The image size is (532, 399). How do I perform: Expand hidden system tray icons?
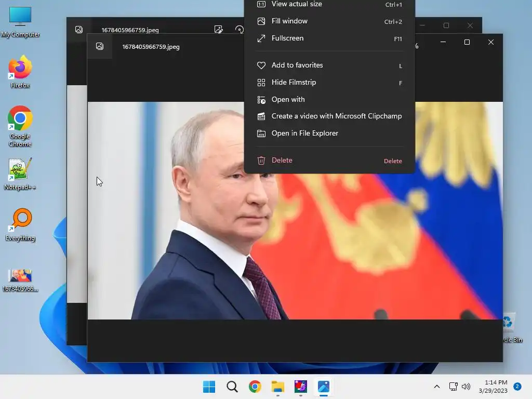[x=437, y=387]
